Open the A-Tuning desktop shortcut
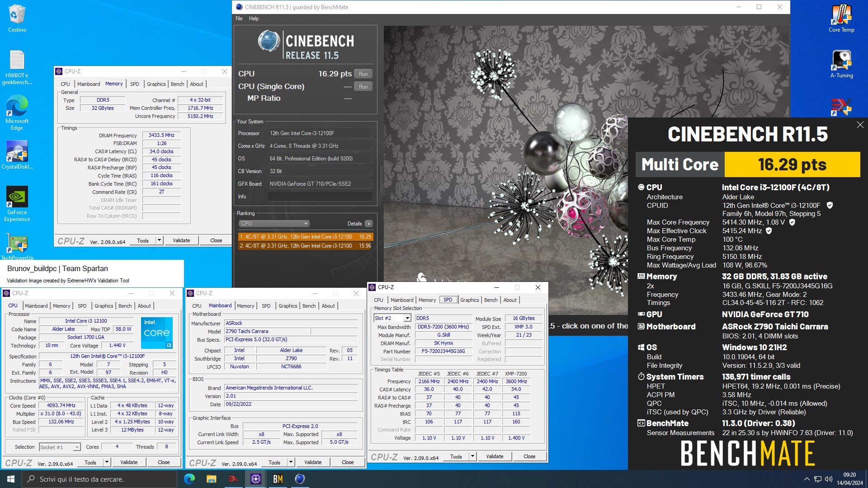Image resolution: width=868 pixels, height=488 pixels. 841,64
